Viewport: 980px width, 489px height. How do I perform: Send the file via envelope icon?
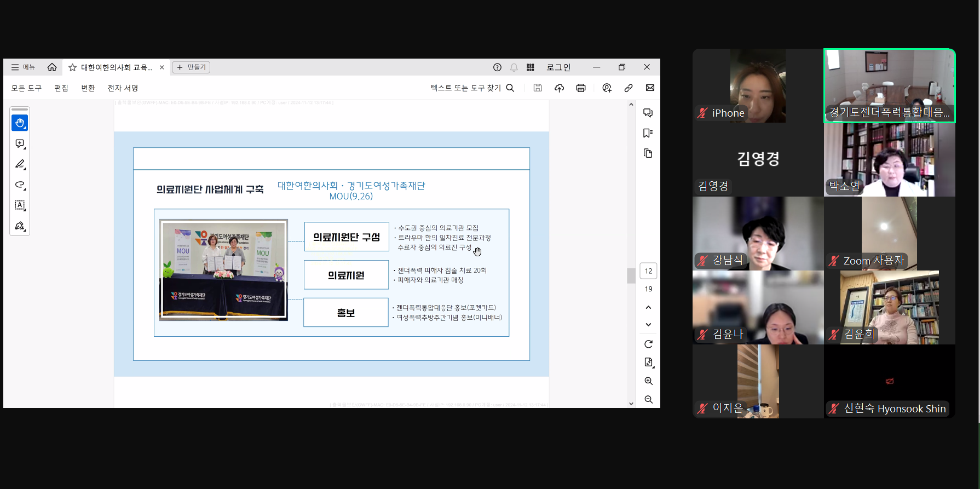tap(650, 88)
